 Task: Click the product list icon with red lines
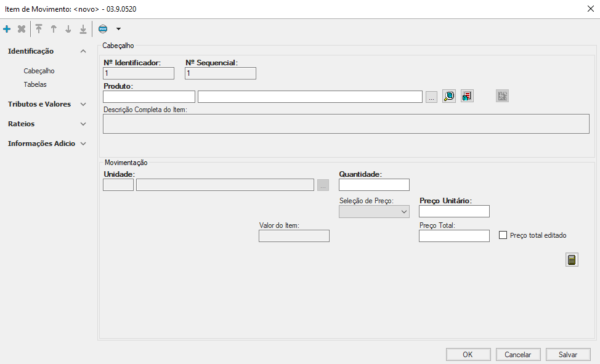tap(467, 96)
